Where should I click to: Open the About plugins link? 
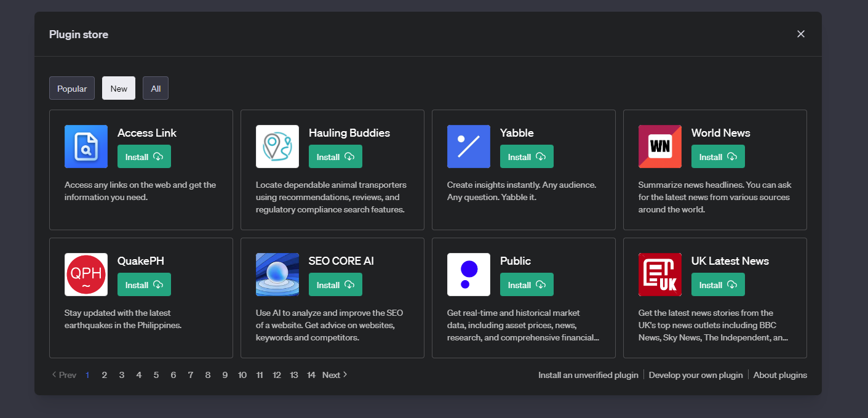point(780,375)
